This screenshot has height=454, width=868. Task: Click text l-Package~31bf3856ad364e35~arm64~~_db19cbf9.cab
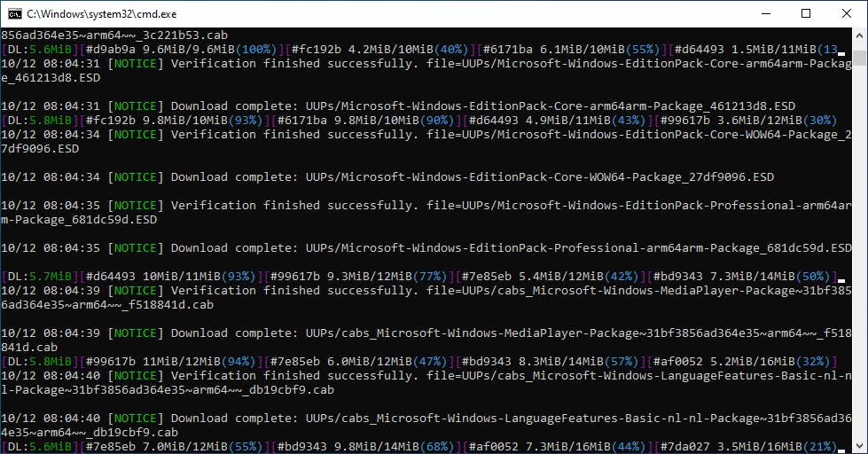click(168, 390)
